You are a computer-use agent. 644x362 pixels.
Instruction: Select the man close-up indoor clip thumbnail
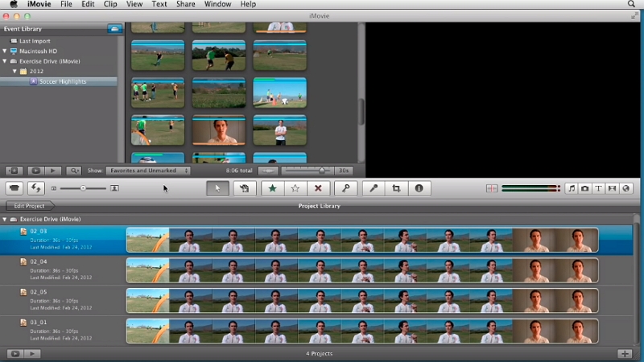point(218,130)
